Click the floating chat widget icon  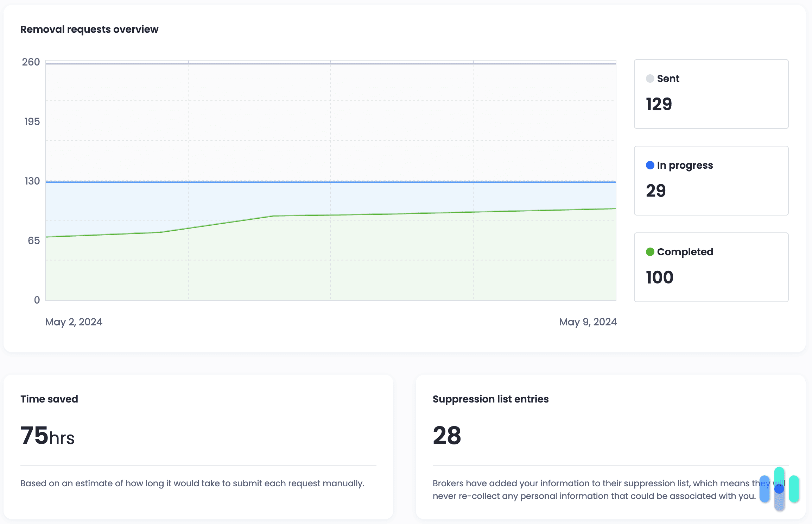(779, 489)
